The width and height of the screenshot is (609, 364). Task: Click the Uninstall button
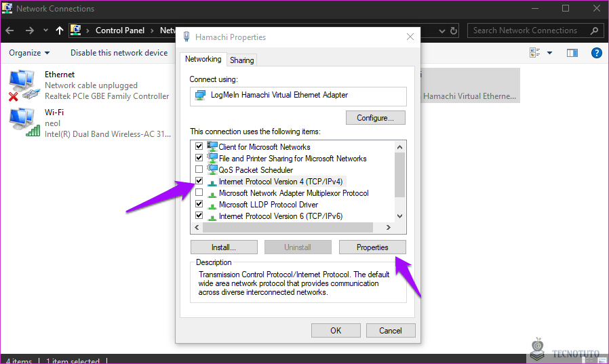click(298, 247)
